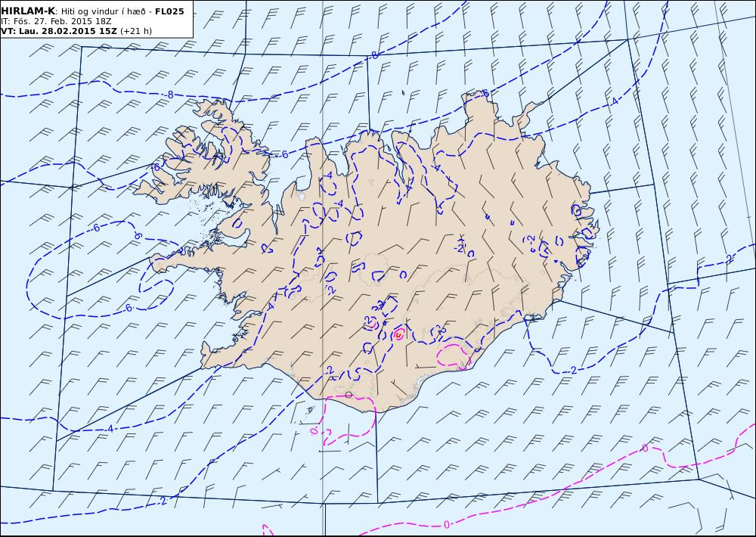Click the -6 label at Iceland's northeastern tip
This screenshot has width=756, height=537.
pos(485,93)
